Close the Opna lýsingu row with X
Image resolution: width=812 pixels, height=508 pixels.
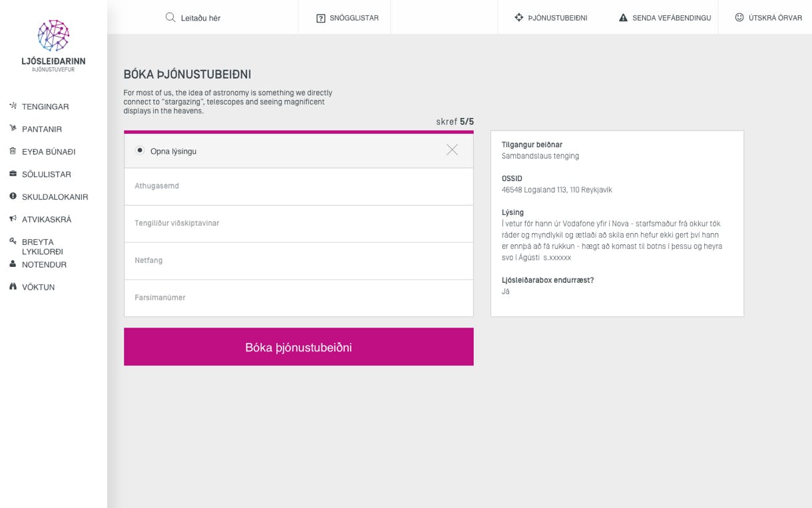coord(452,150)
